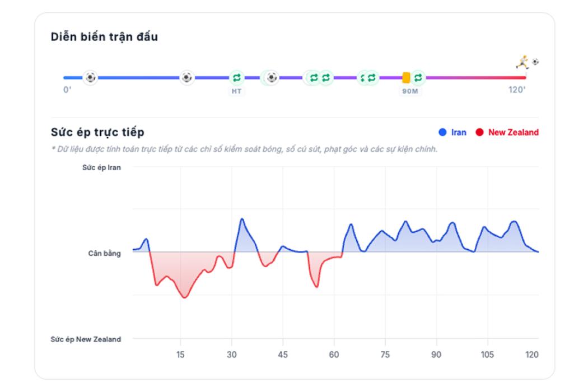Click the Cân bằng axis label
This screenshot has width=588, height=392.
pos(105,253)
